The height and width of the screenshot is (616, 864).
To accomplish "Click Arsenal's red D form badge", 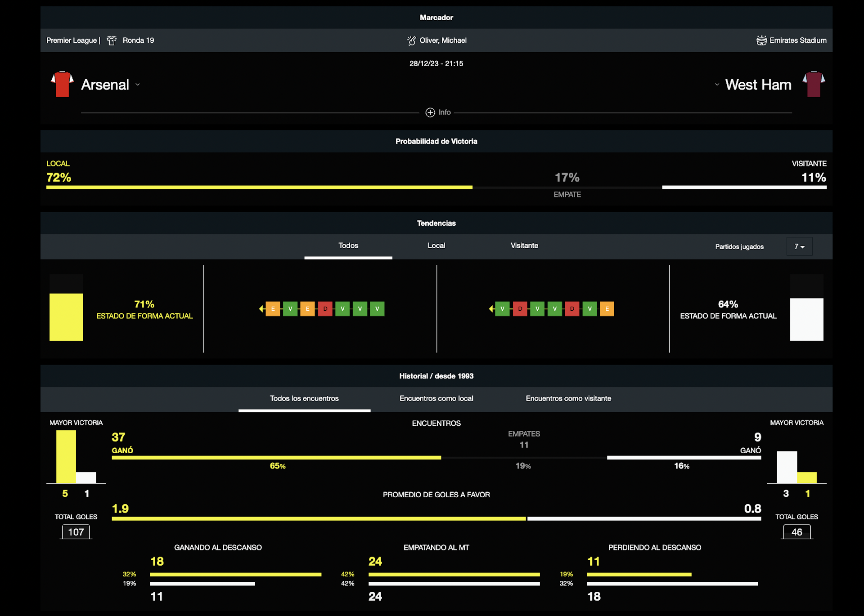I will [x=325, y=309].
